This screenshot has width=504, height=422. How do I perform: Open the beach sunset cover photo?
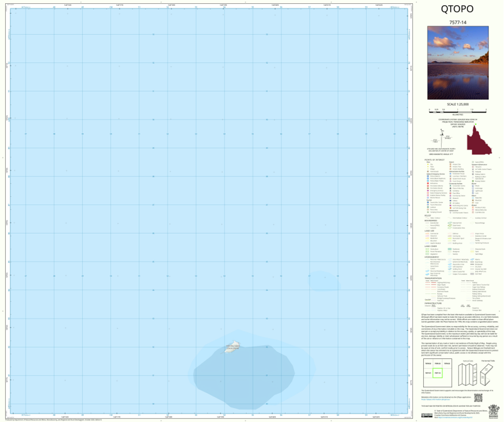pyautogui.click(x=457, y=62)
